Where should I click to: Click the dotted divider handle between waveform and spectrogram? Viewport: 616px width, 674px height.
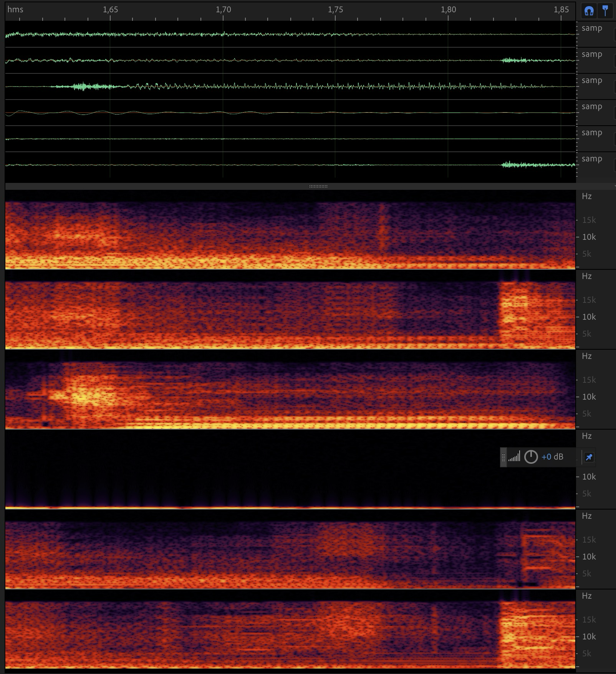point(318,186)
